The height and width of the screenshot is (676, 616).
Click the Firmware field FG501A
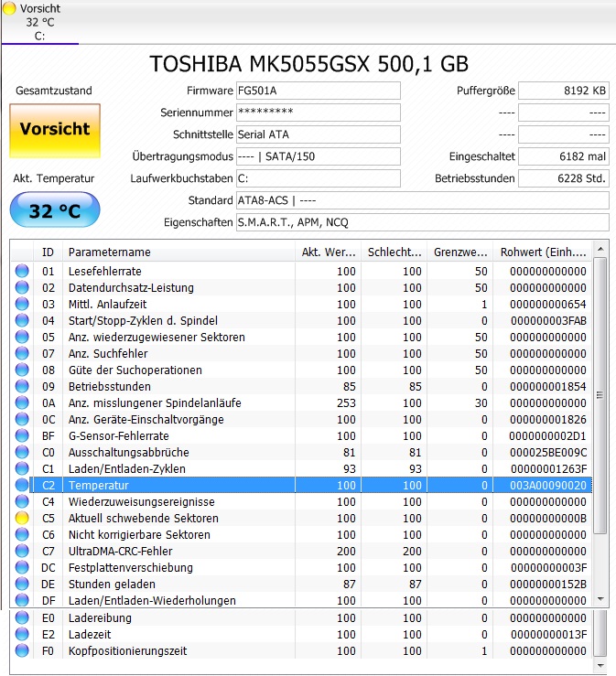(319, 91)
